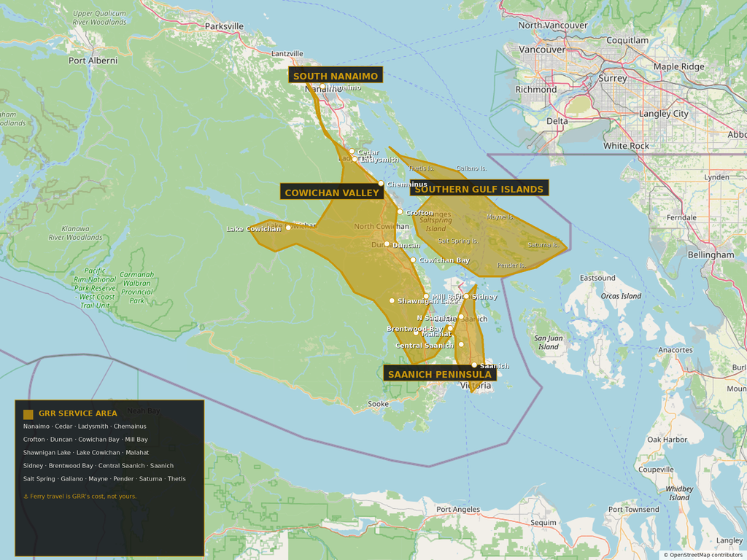Click the SAANICH PENINSULA region label
The image size is (747, 560).
click(439, 373)
